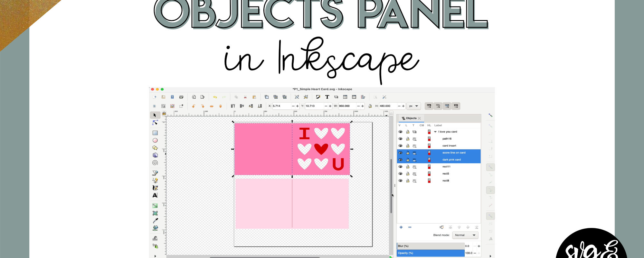
Task: Select the score line on card row
Action: [439, 153]
